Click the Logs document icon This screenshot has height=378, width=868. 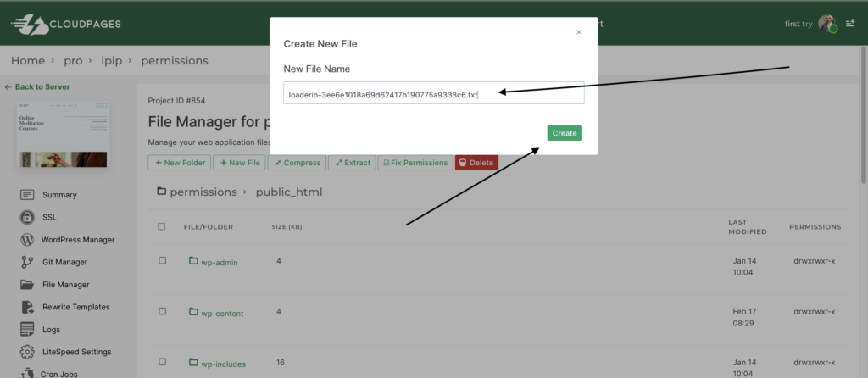[x=27, y=330]
